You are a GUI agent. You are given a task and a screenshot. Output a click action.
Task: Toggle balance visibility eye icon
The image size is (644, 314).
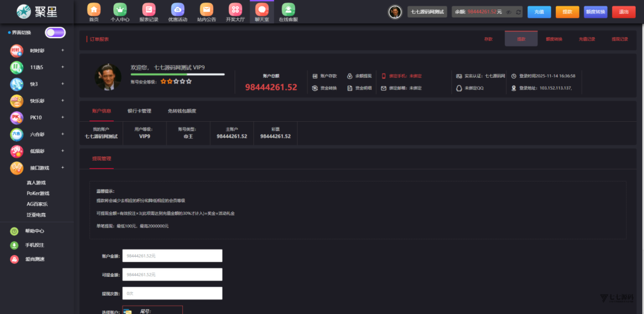pos(509,12)
